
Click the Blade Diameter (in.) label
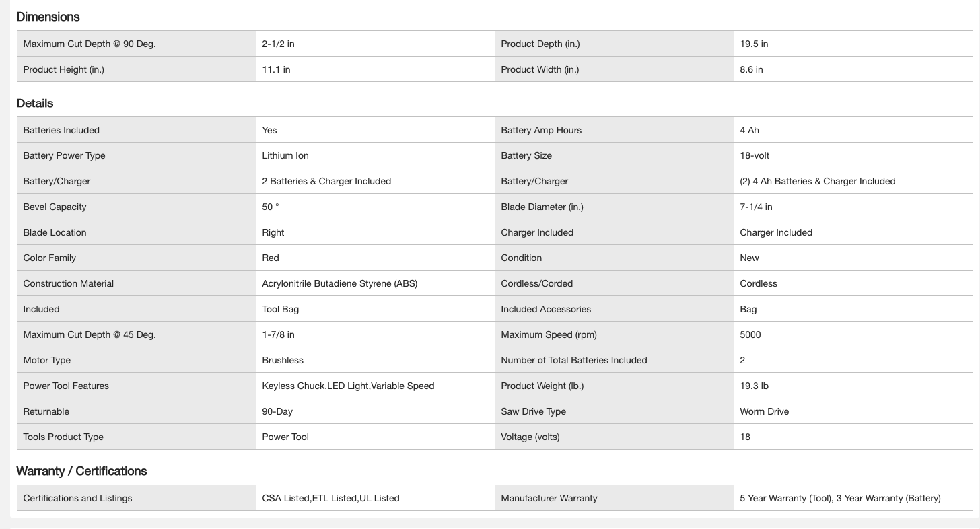click(542, 207)
